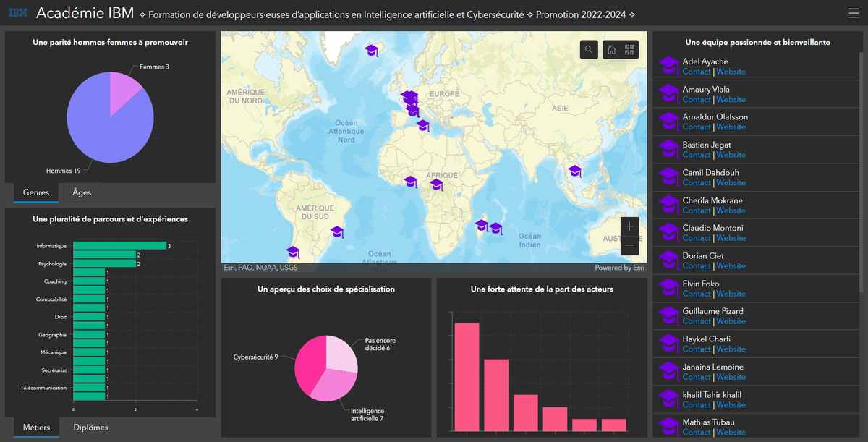The height and width of the screenshot is (442, 868).
Task: Click the graduation cap icon beside Dorian Ciet
Action: [668, 260]
